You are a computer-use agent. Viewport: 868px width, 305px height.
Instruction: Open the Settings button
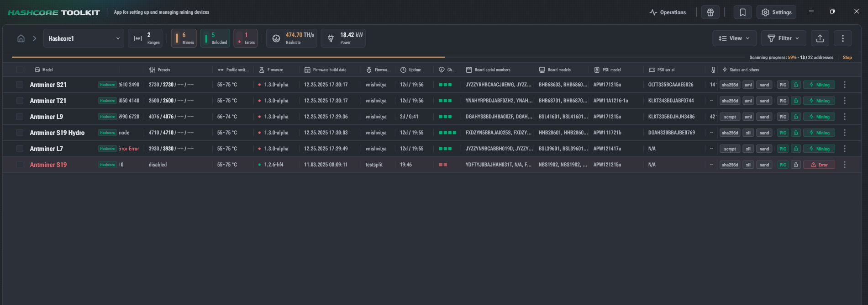[x=776, y=12]
